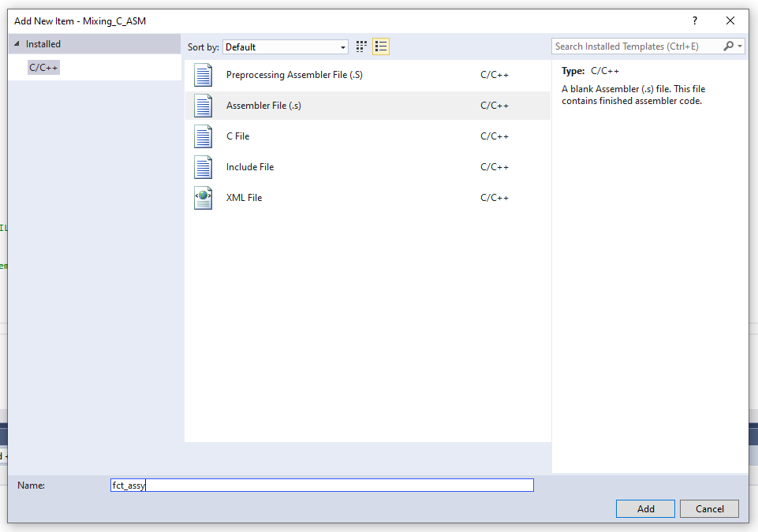The width and height of the screenshot is (758, 532).
Task: Switch to small icons list view
Action: 381,47
